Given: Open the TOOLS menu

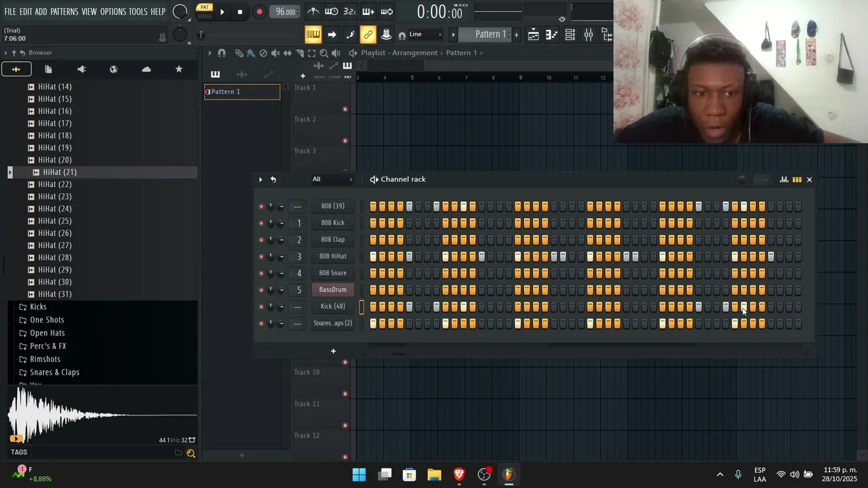Looking at the screenshot, I should [x=138, y=12].
